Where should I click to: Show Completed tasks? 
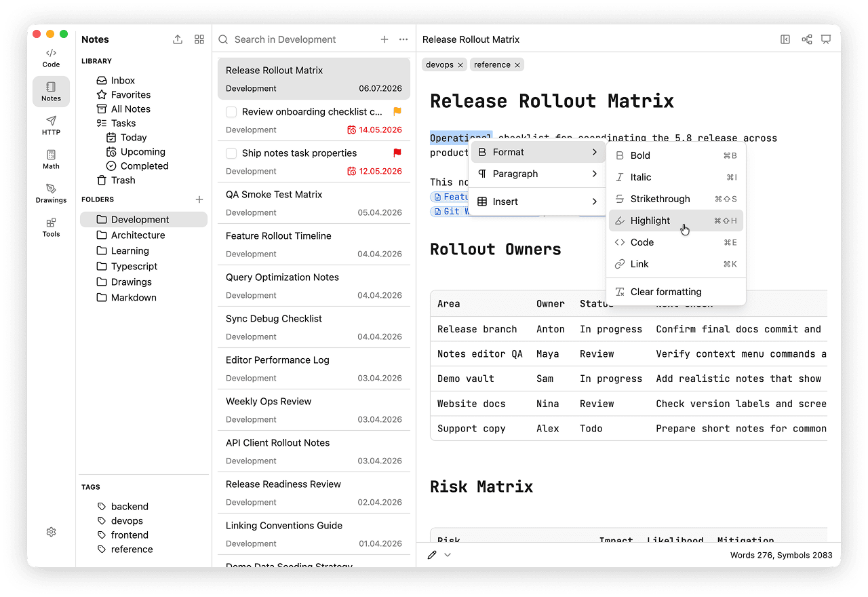click(144, 166)
